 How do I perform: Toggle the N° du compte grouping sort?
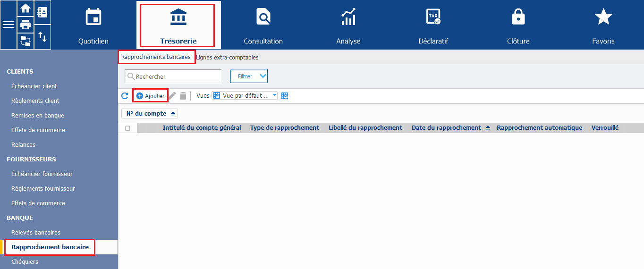pos(150,114)
